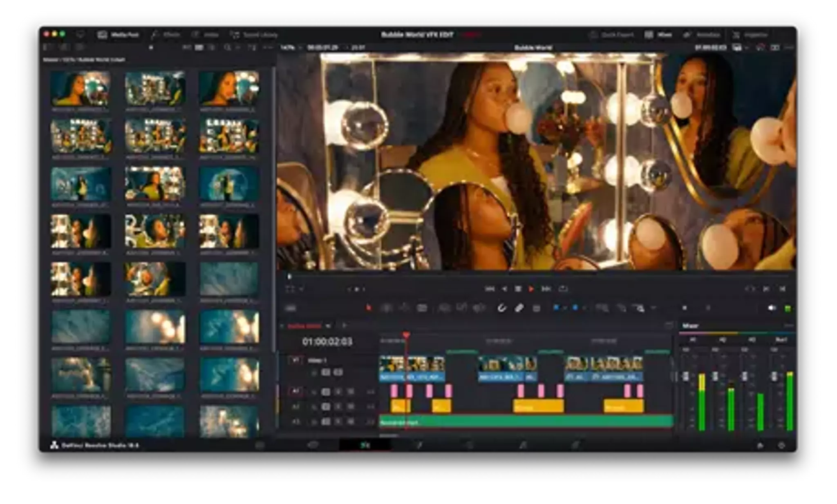Open Project Manager home icon

[x=760, y=446]
